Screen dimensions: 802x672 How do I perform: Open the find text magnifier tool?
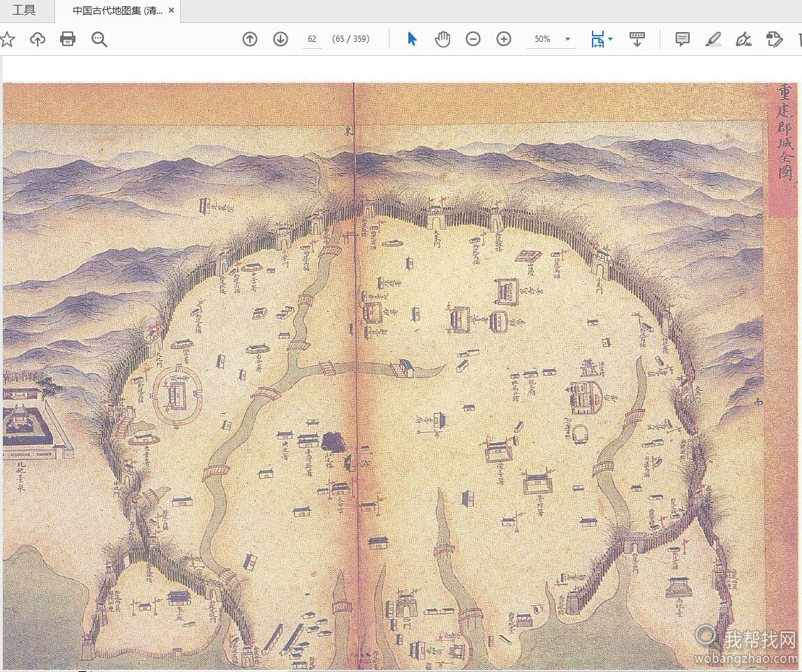tap(99, 39)
